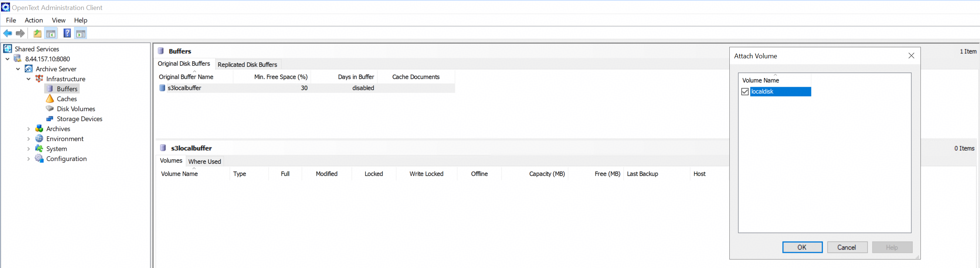Select Disk Volumes in the tree
This screenshot has width=980, height=268.
76,109
